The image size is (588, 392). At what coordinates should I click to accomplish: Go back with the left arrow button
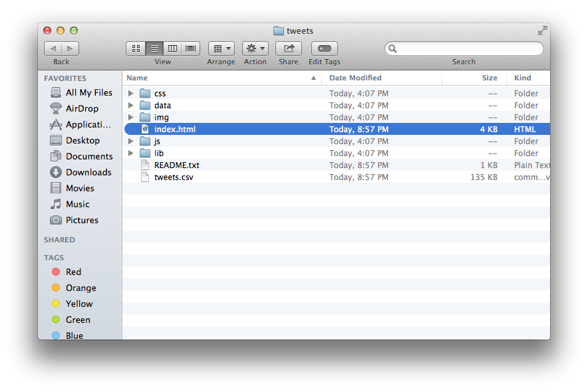53,49
